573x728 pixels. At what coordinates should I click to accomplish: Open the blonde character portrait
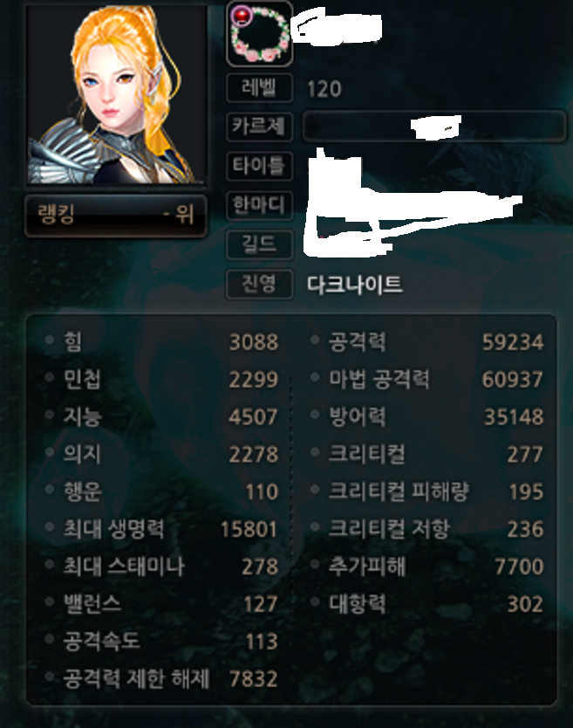pyautogui.click(x=116, y=94)
